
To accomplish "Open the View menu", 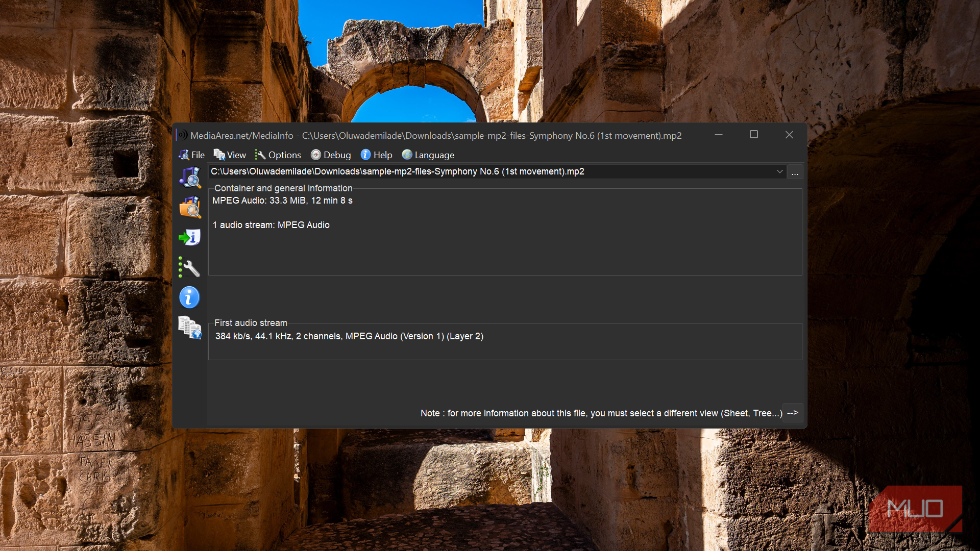I will coord(230,155).
